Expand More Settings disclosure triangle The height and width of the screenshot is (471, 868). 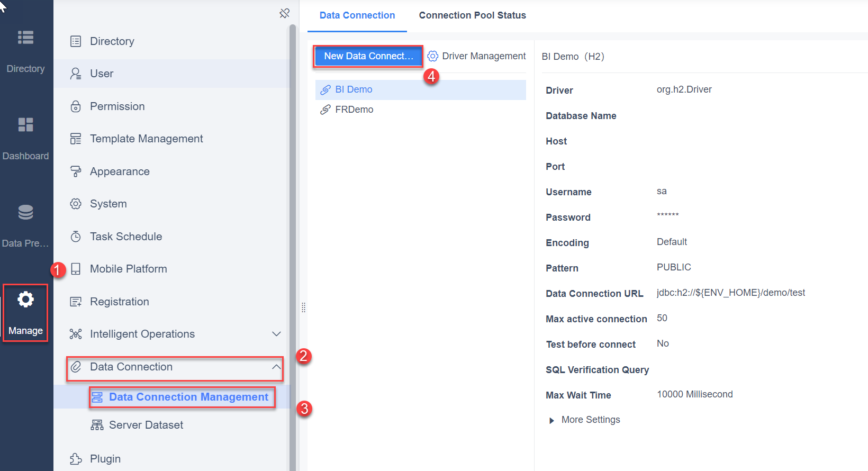[x=551, y=420]
